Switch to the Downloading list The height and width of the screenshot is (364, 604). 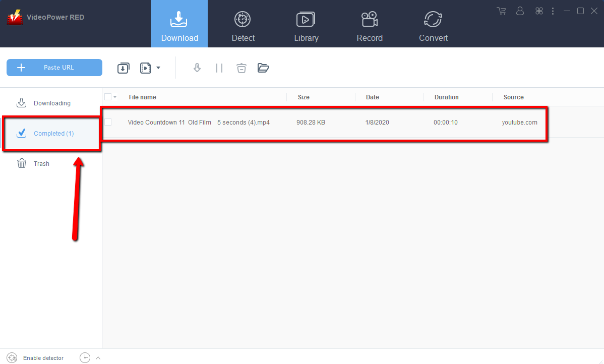[52, 103]
